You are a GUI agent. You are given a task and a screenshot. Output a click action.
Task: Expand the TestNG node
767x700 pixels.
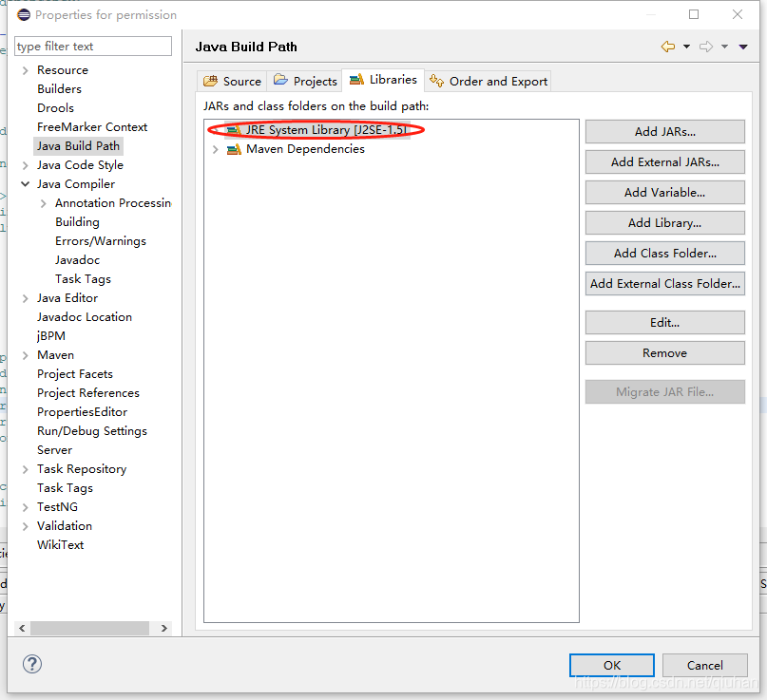tap(26, 507)
